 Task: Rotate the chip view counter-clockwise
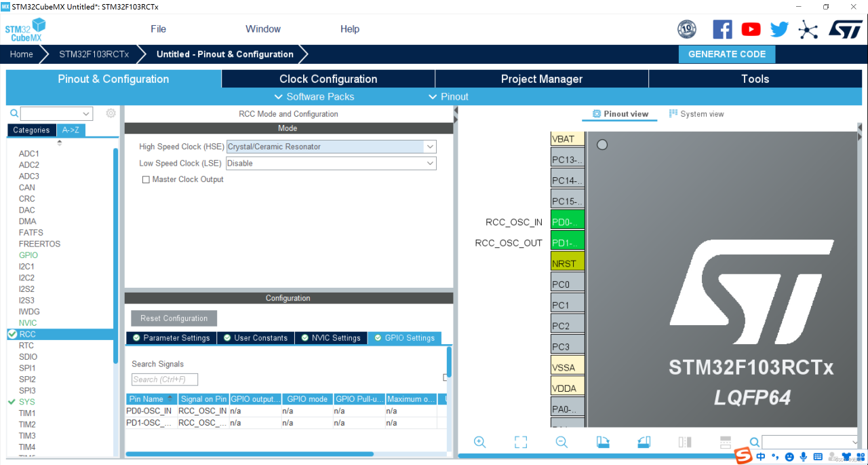pyautogui.click(x=644, y=442)
